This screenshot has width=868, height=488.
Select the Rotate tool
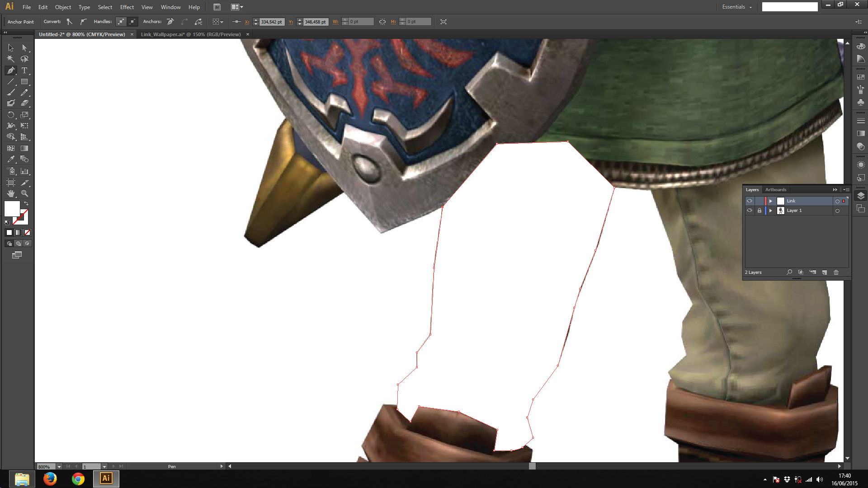[11, 115]
